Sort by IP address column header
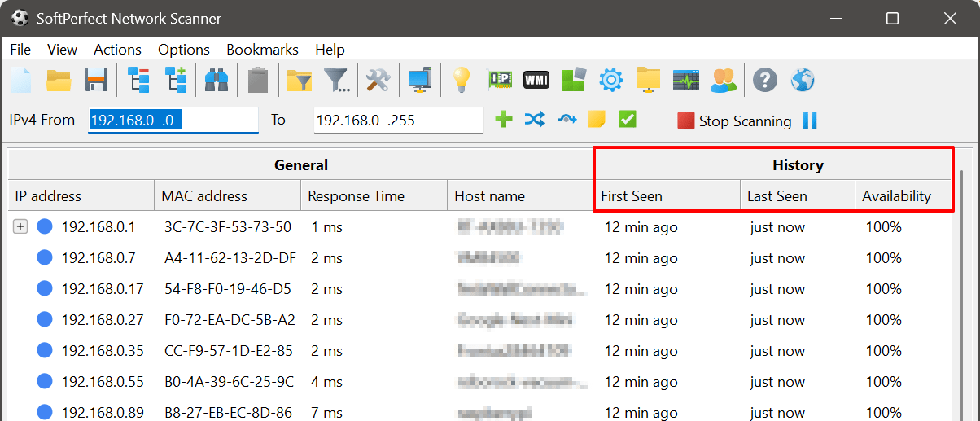The image size is (980, 421). [81, 196]
